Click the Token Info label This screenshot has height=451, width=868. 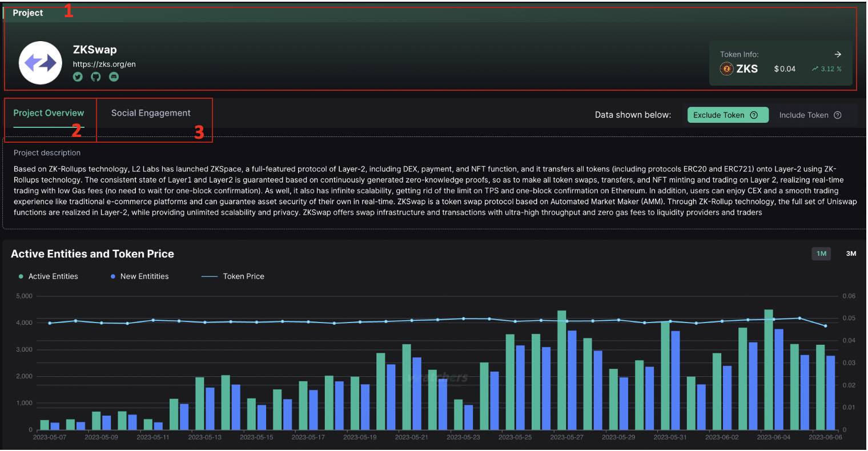pos(739,54)
